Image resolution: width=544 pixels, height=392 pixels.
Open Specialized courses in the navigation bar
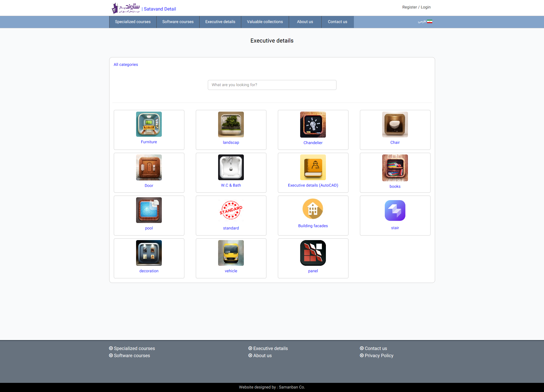(133, 22)
